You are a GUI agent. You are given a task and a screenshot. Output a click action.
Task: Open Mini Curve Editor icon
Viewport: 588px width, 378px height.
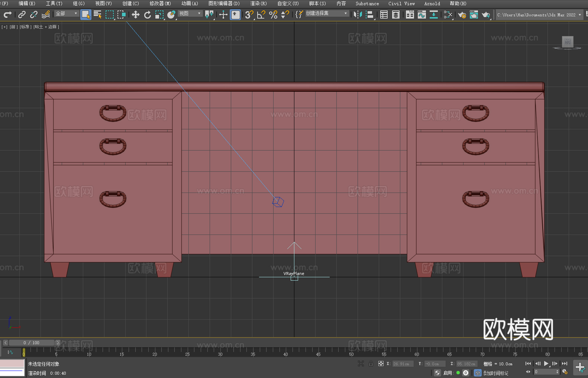10,352
